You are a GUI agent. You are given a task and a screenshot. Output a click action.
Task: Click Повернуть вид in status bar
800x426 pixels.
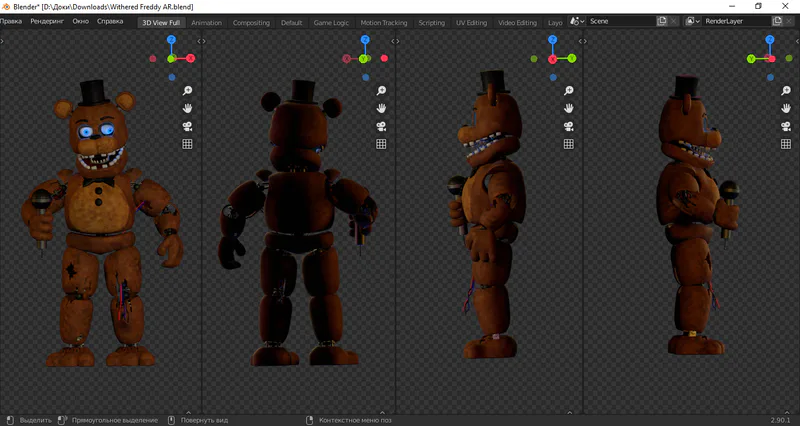204,420
